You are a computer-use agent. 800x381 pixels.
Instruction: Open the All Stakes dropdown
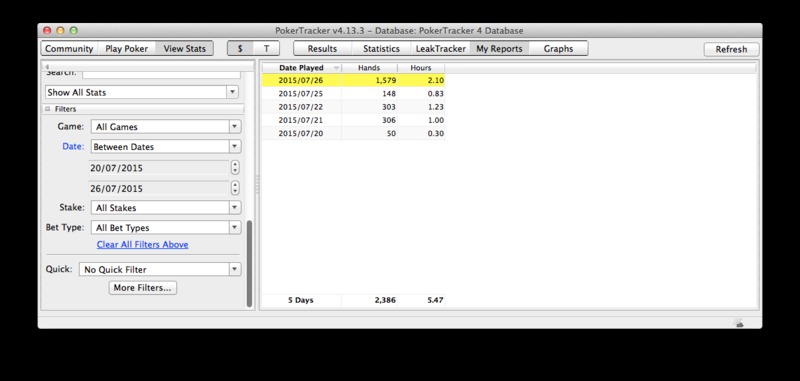click(166, 208)
